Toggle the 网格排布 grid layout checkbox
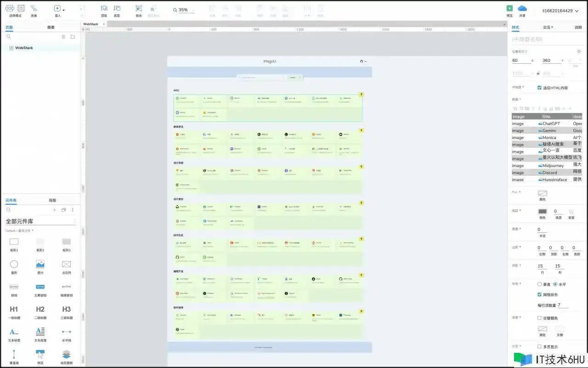Screen dimensions: 588x368 point(539,295)
